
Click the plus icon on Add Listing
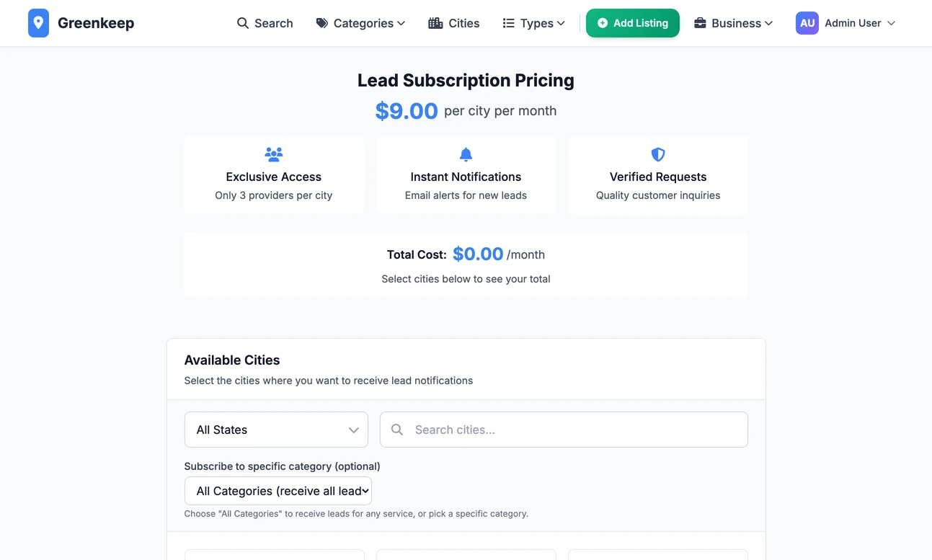click(603, 23)
